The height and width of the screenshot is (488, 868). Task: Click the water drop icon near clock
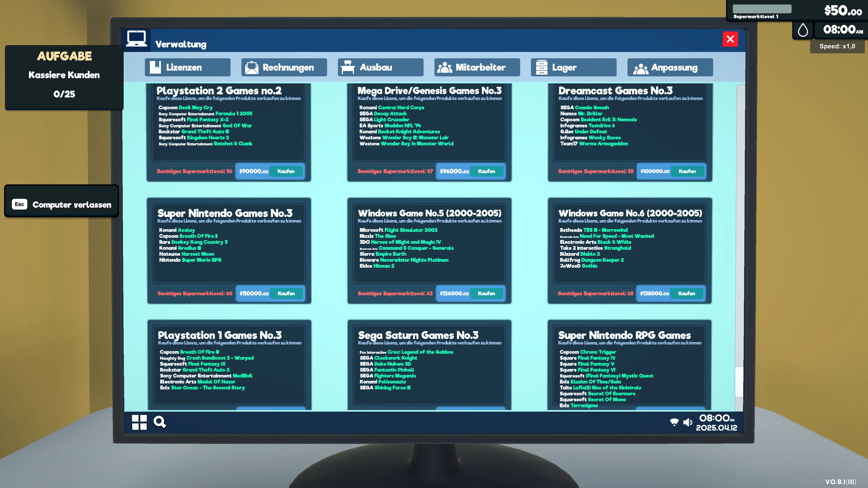(x=803, y=30)
